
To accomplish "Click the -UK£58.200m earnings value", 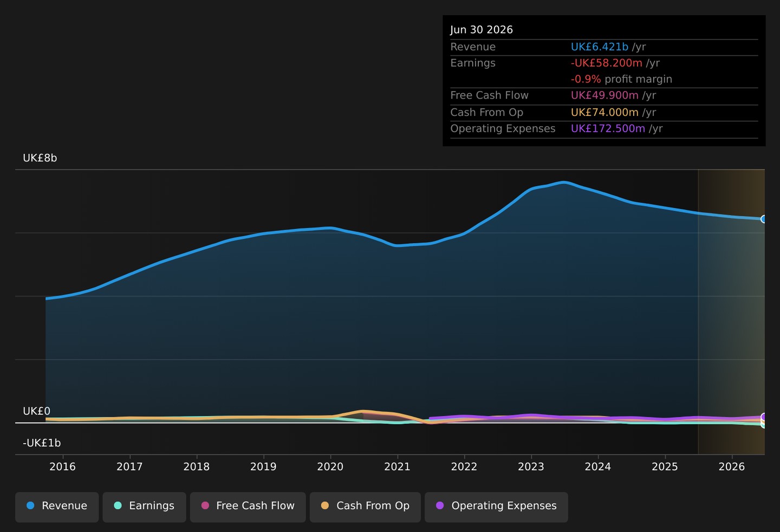I will coord(607,63).
